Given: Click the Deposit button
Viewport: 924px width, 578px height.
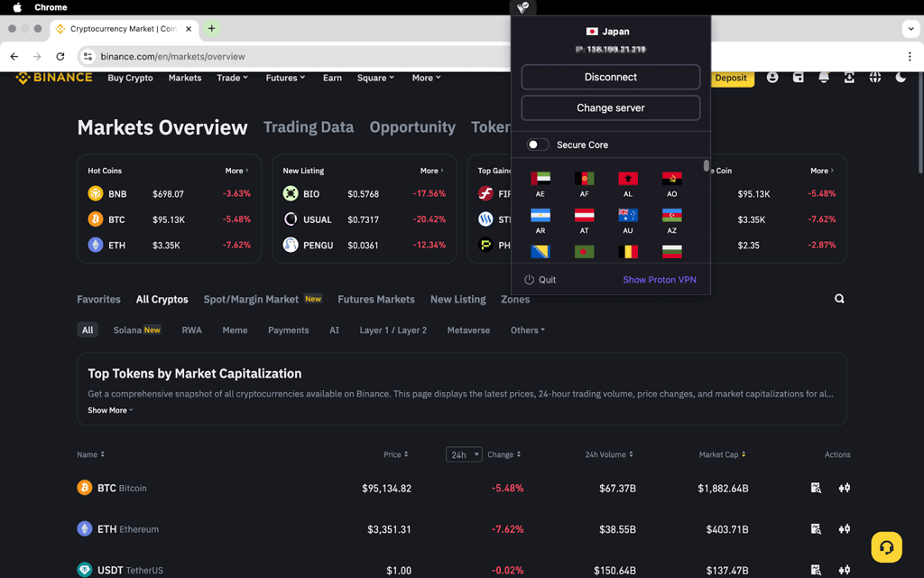Looking at the screenshot, I should [732, 78].
